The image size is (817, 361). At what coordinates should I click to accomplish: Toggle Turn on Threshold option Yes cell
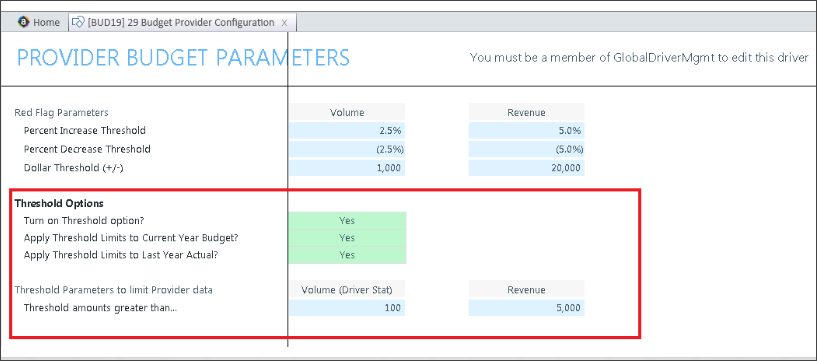[347, 220]
